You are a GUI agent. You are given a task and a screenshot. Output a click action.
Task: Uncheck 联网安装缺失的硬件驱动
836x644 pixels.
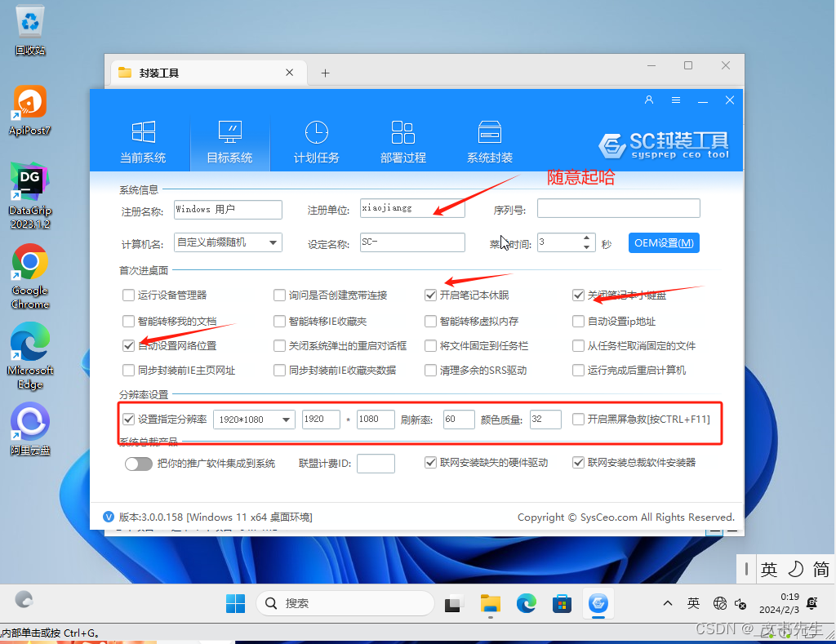coord(430,462)
